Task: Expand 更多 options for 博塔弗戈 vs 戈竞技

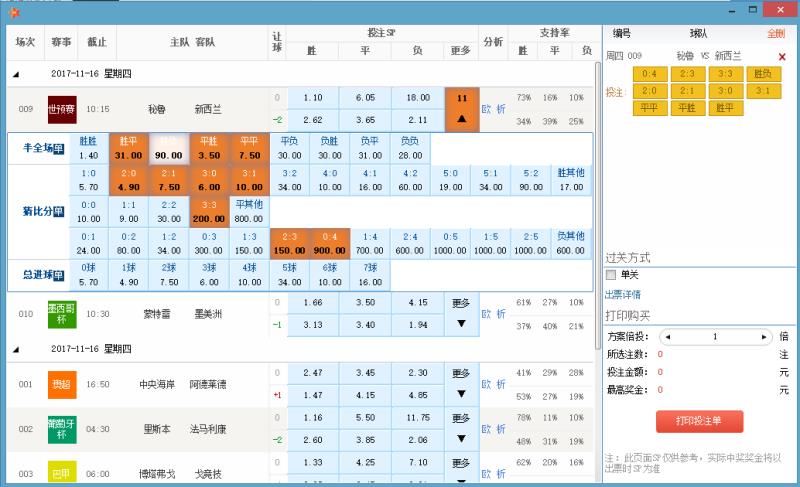Action: tap(461, 468)
